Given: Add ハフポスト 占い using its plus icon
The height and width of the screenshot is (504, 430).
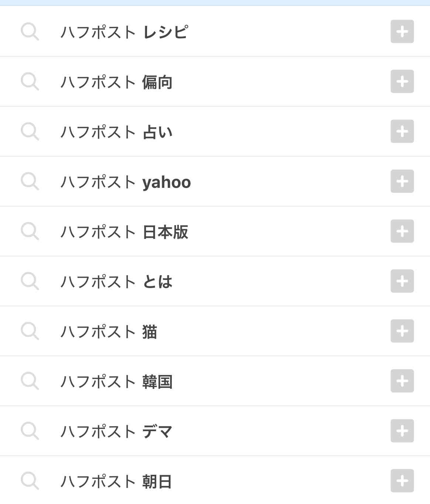Looking at the screenshot, I should 402,131.
